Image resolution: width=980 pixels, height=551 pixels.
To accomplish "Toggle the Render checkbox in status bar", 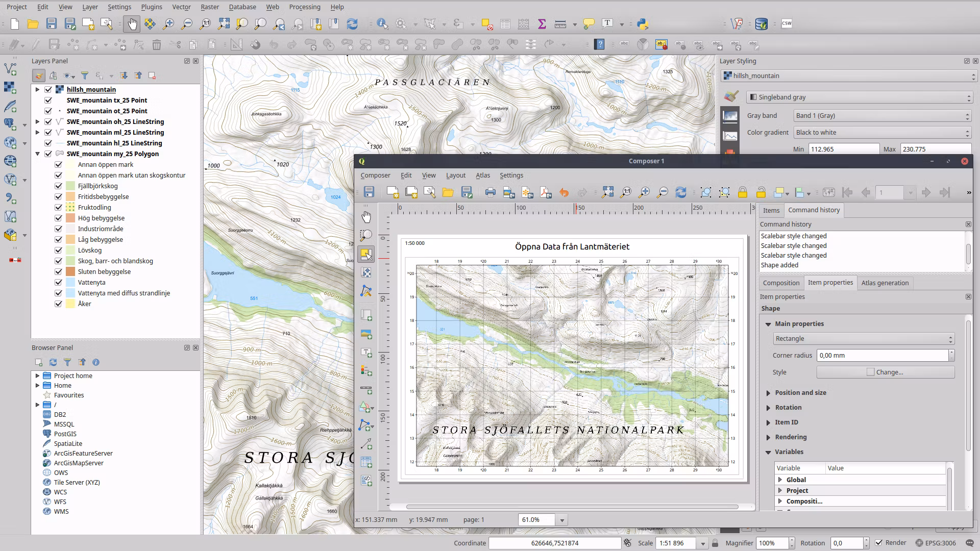I will tap(878, 543).
